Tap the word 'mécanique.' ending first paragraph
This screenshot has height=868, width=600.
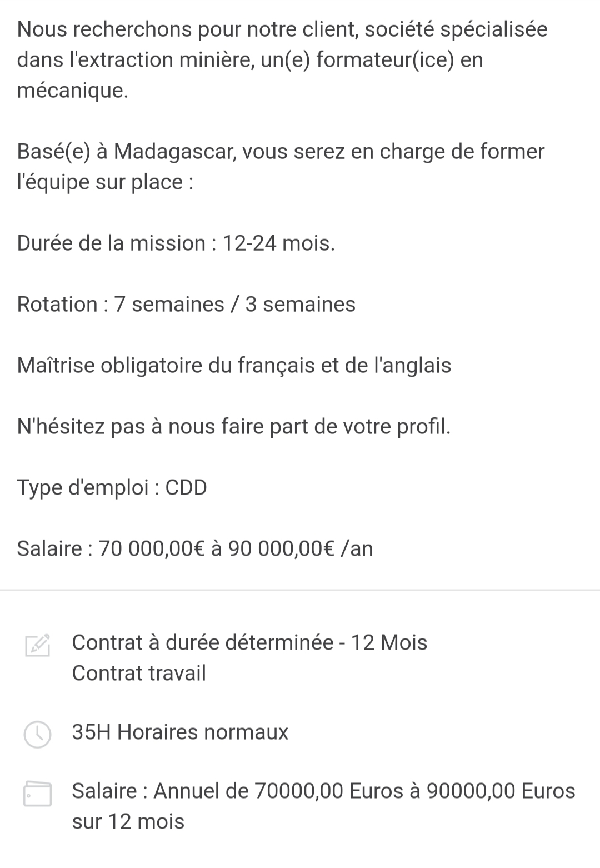click(x=73, y=90)
